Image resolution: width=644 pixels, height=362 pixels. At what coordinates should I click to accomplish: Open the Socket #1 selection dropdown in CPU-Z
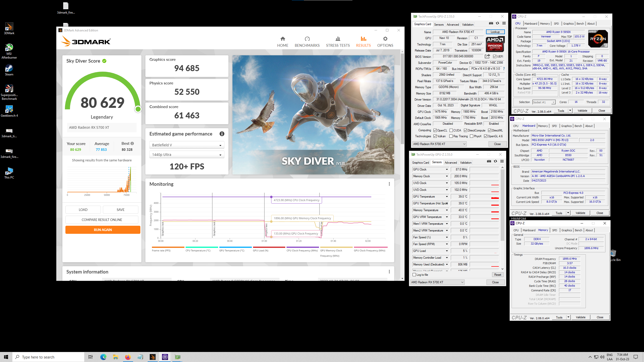click(x=544, y=102)
